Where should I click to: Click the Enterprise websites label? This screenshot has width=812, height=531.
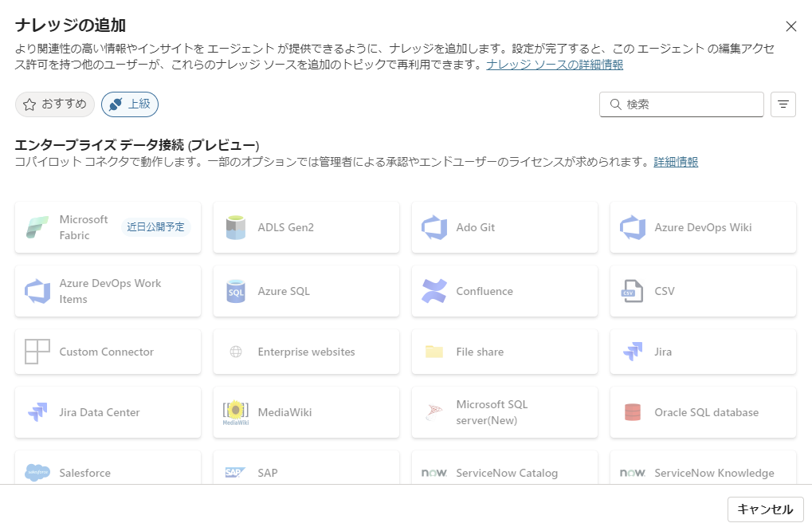click(307, 352)
